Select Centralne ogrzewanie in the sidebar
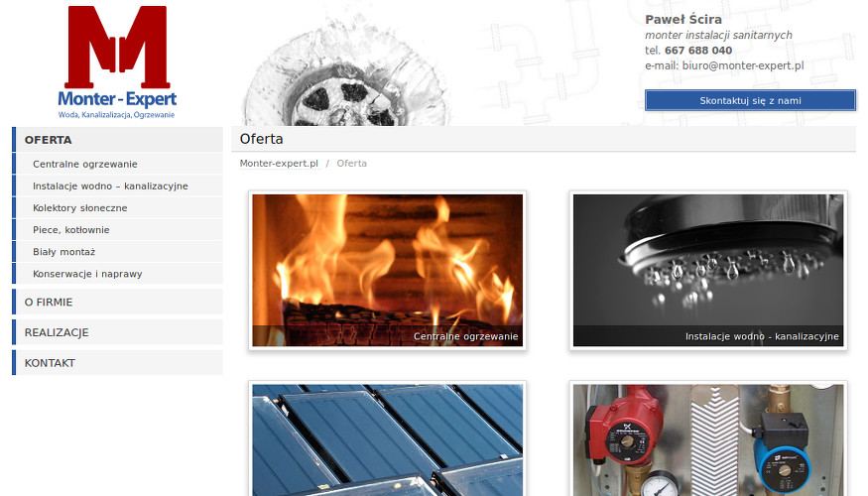868x496 pixels. tap(117, 164)
